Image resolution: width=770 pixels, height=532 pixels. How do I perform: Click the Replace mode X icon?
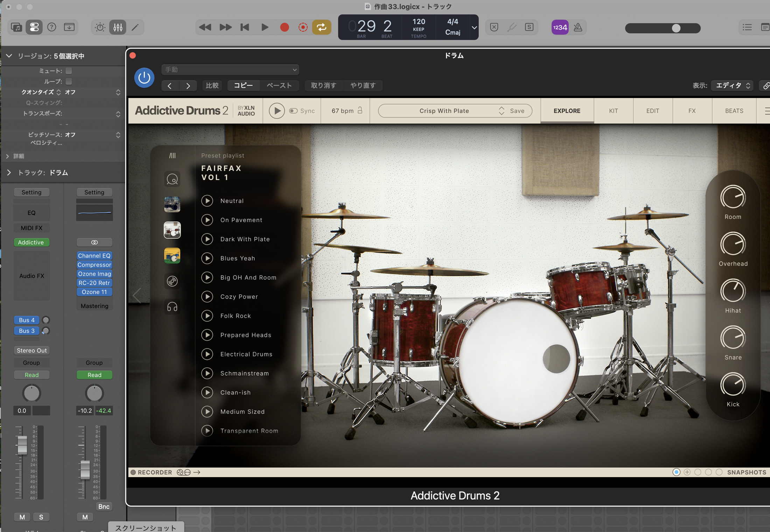click(x=494, y=27)
